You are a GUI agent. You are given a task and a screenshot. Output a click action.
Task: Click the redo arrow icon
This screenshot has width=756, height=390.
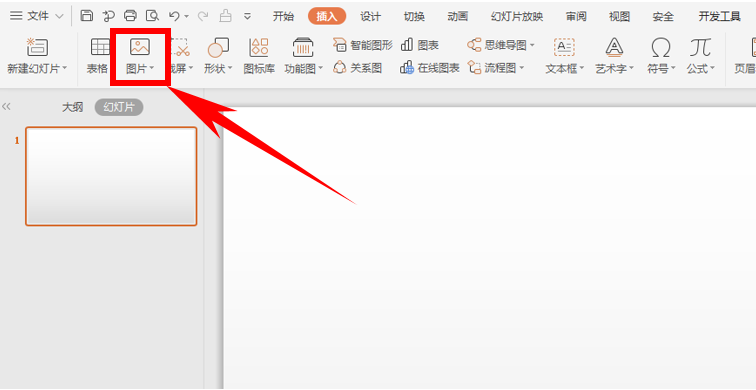[202, 16]
